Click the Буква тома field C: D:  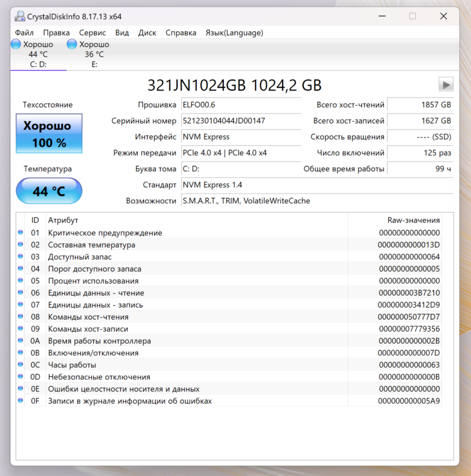click(242, 169)
